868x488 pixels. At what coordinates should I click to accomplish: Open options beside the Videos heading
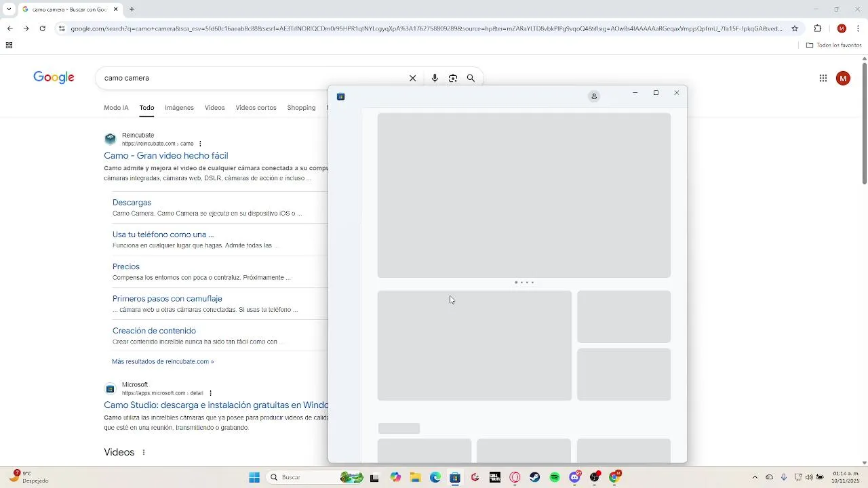144,452
